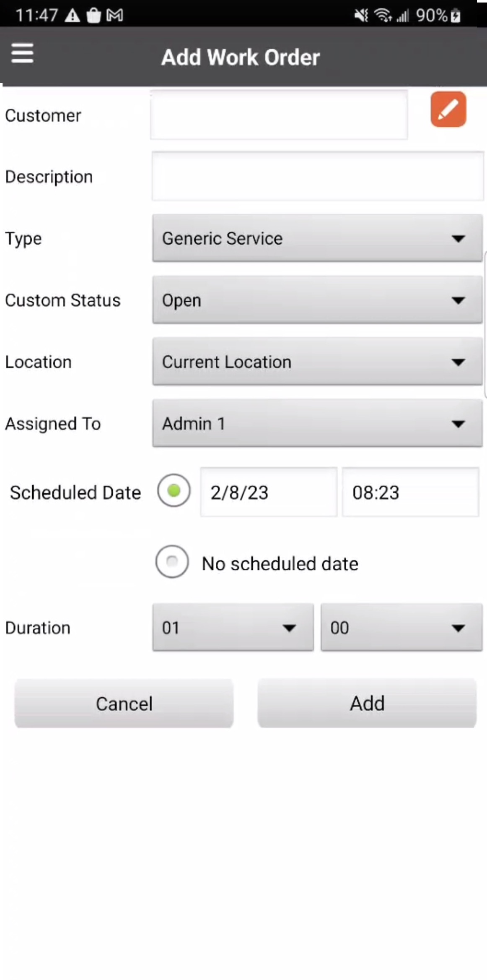Tap the shopping bag notification icon

pos(93,16)
